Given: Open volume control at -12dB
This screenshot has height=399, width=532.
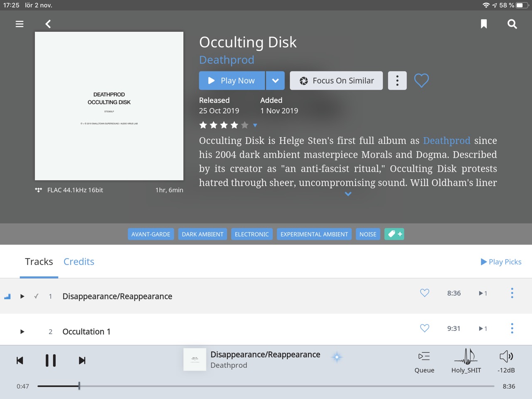Looking at the screenshot, I should point(506,362).
